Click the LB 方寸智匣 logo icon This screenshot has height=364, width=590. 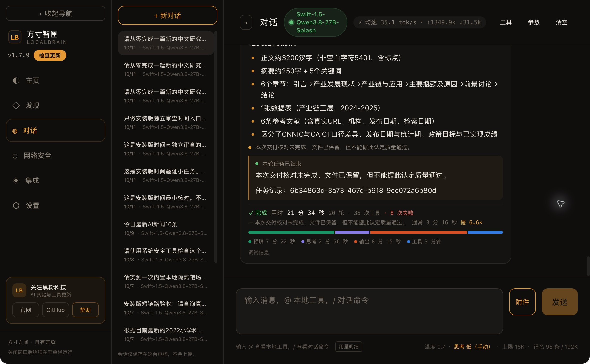tap(15, 37)
